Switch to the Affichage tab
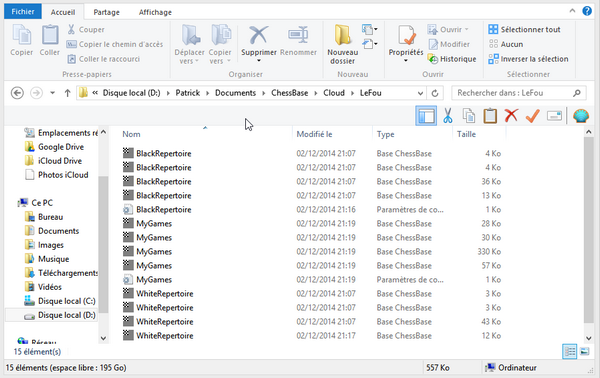This screenshot has width=600, height=378. tap(155, 12)
